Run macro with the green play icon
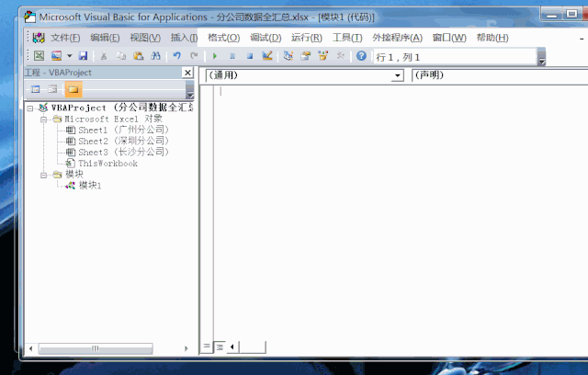This screenshot has height=375, width=588. click(215, 56)
